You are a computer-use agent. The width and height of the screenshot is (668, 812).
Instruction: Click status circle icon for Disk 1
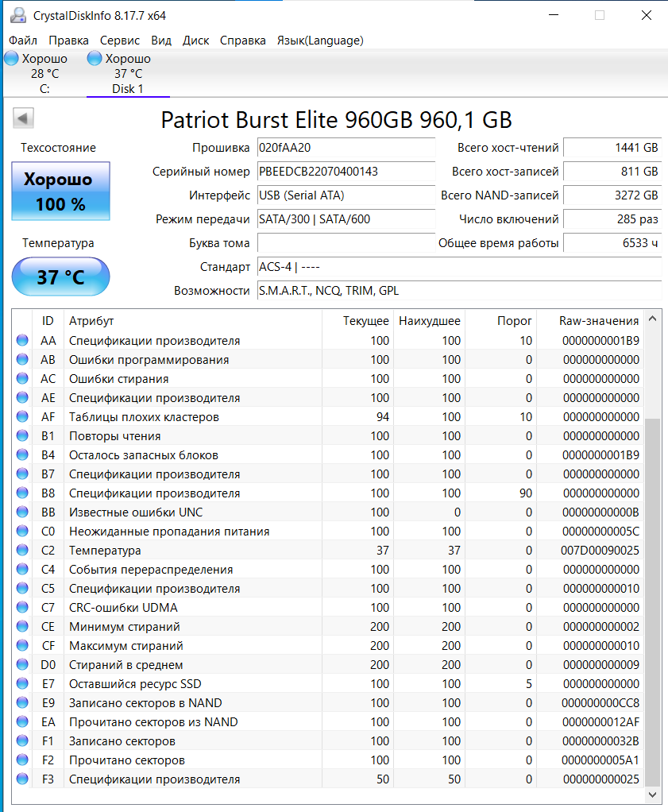click(95, 59)
